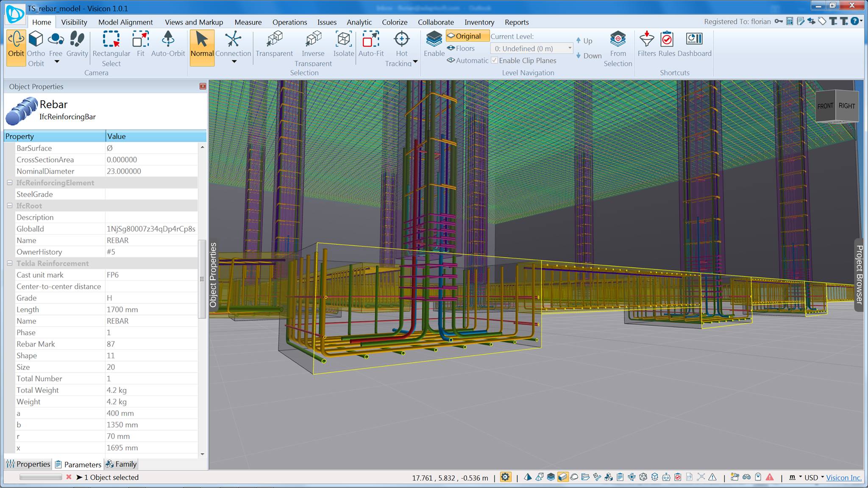Collapse the IfcReinforcingElement group
The height and width of the screenshot is (488, 868).
(9, 183)
